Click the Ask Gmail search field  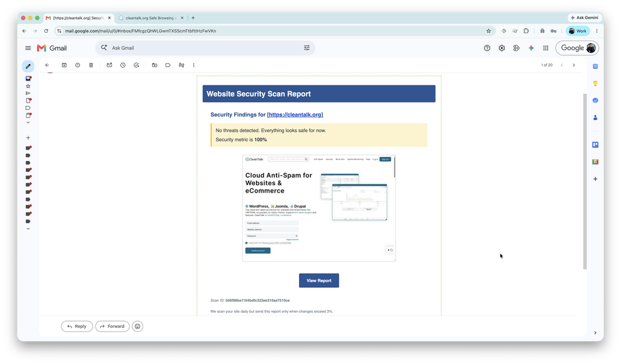[205, 48]
